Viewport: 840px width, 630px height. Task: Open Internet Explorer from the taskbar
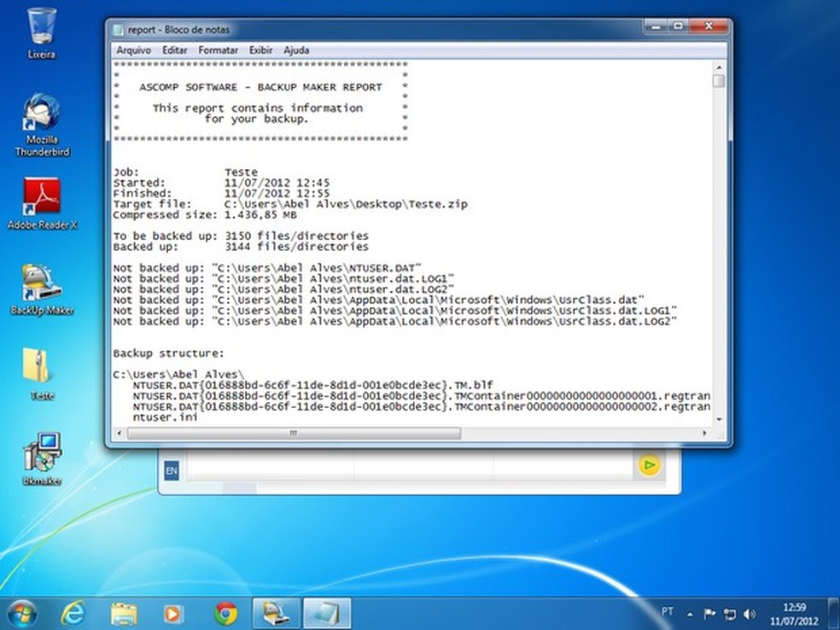(x=73, y=613)
